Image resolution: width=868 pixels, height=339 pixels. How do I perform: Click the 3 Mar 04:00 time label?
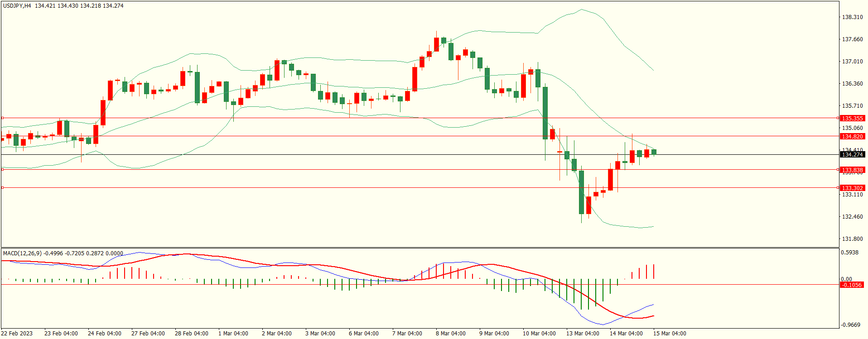[x=320, y=334]
